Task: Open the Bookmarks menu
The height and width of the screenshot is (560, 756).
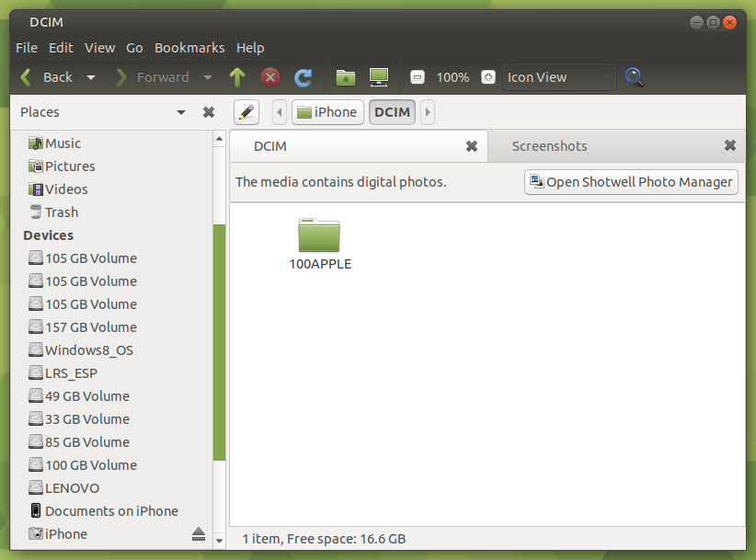Action: click(189, 48)
